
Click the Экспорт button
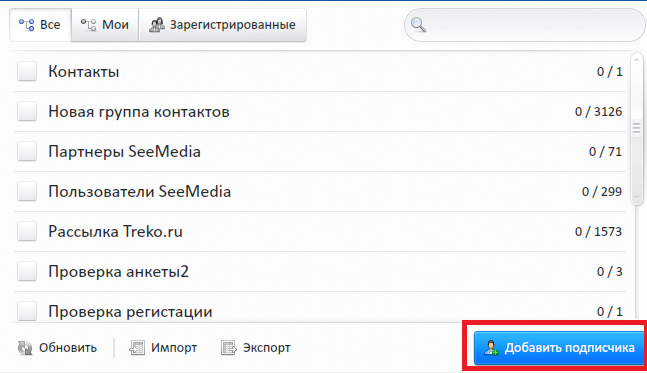tap(255, 348)
